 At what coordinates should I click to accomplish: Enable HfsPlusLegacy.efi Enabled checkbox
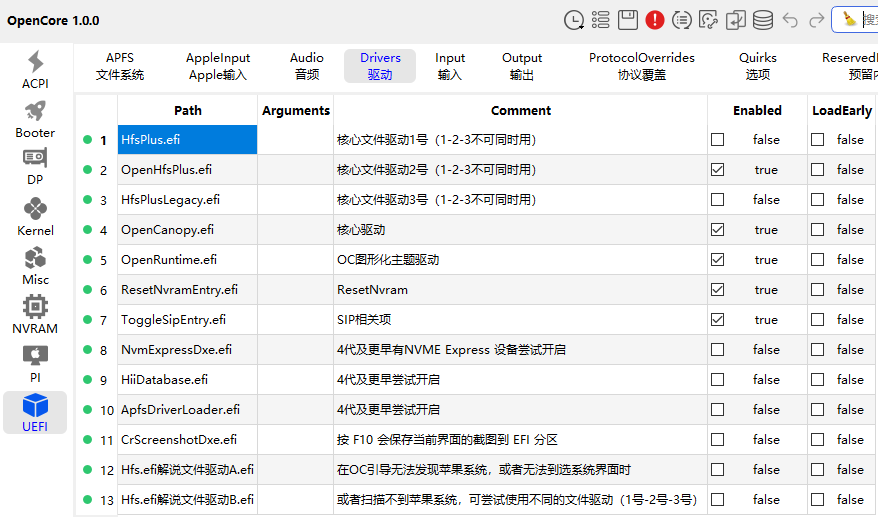point(717,199)
